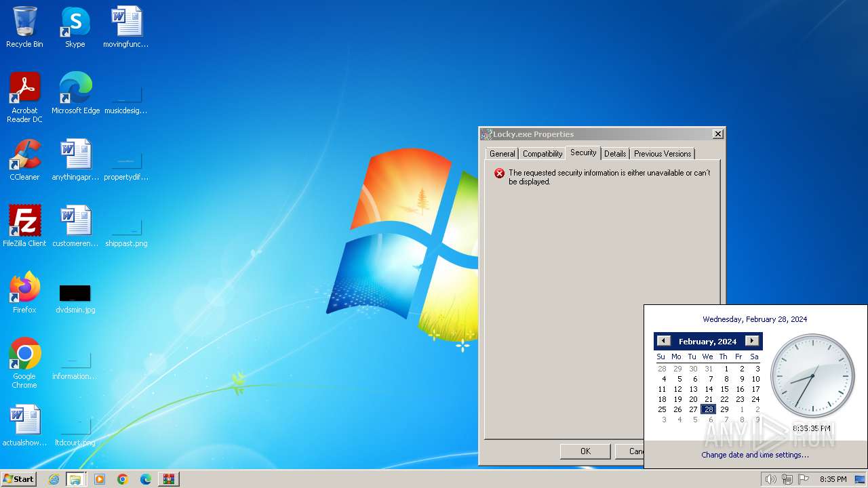Click the analog clock face
Viewport: 868px width, 488px height.
pos(812,376)
